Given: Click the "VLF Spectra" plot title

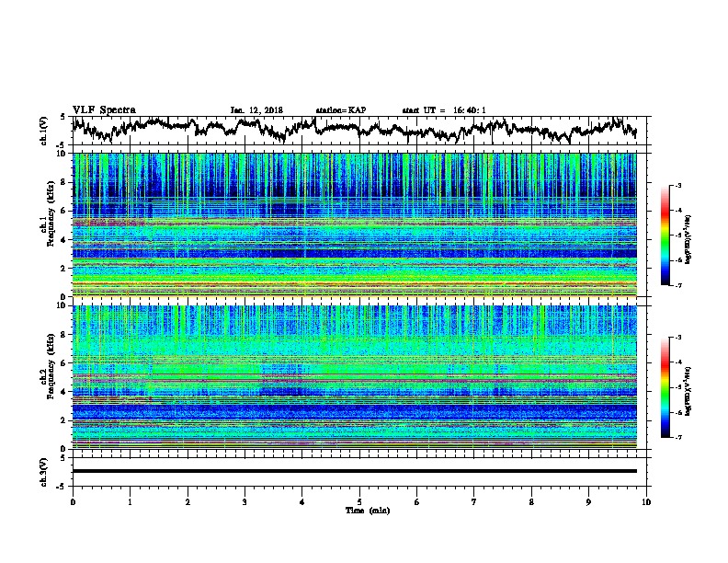Looking at the screenshot, I should (x=104, y=110).
